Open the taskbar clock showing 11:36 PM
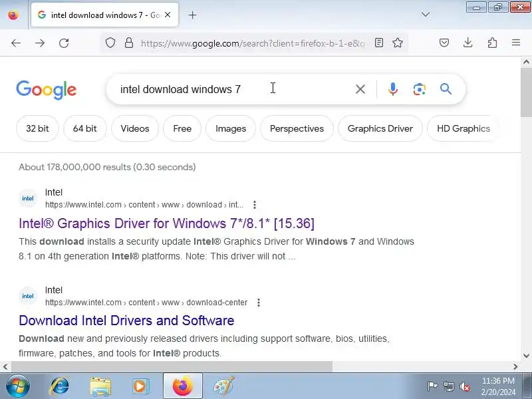 [498, 386]
